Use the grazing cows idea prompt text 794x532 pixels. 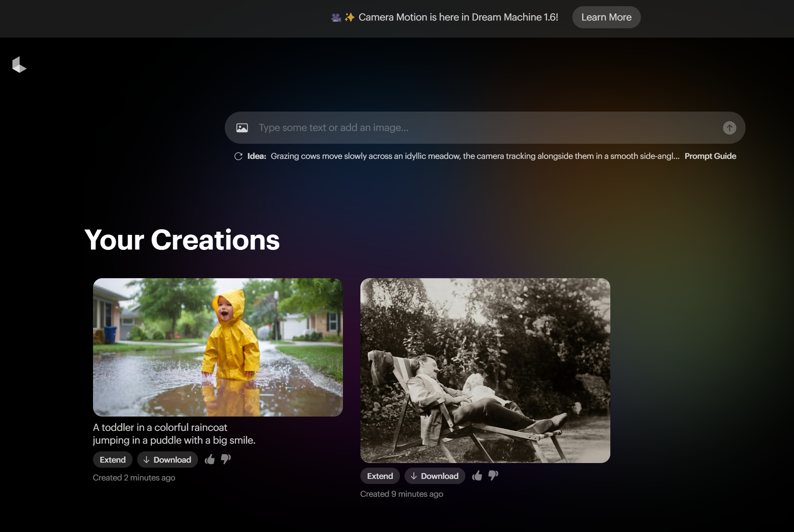click(x=475, y=156)
